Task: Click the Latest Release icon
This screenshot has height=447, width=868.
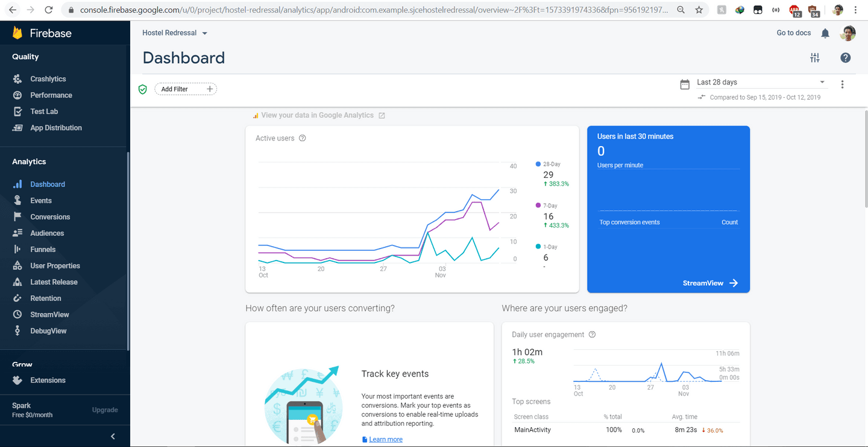Action: click(18, 282)
